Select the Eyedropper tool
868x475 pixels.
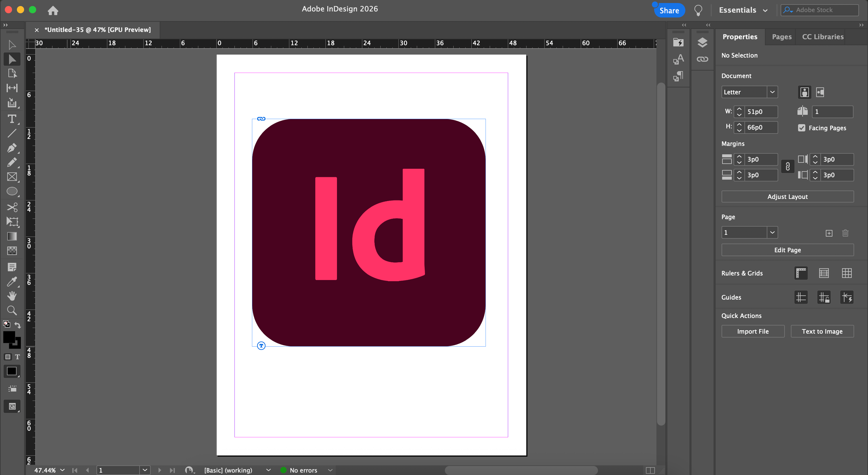pyautogui.click(x=12, y=282)
